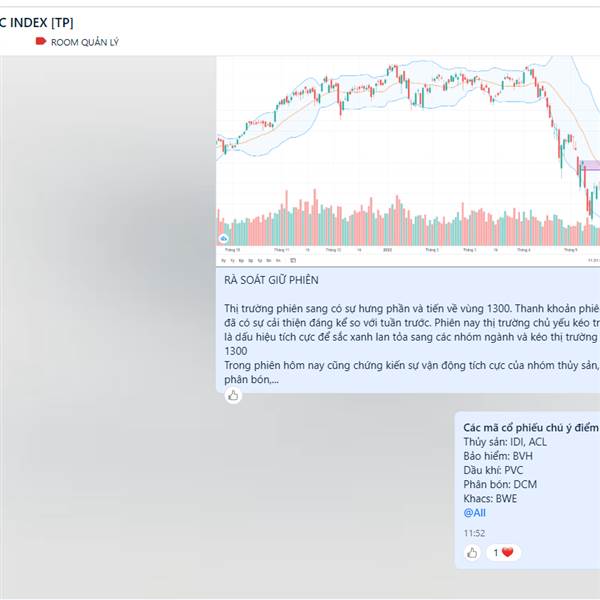Open the heart reaction count
Screen dimensions: 600x600
503,553
